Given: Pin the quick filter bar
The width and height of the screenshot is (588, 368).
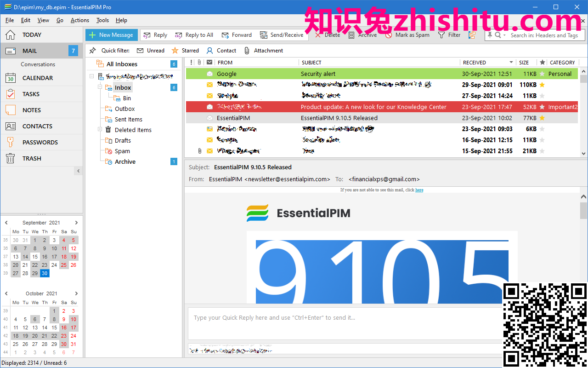Looking at the screenshot, I should [92, 51].
